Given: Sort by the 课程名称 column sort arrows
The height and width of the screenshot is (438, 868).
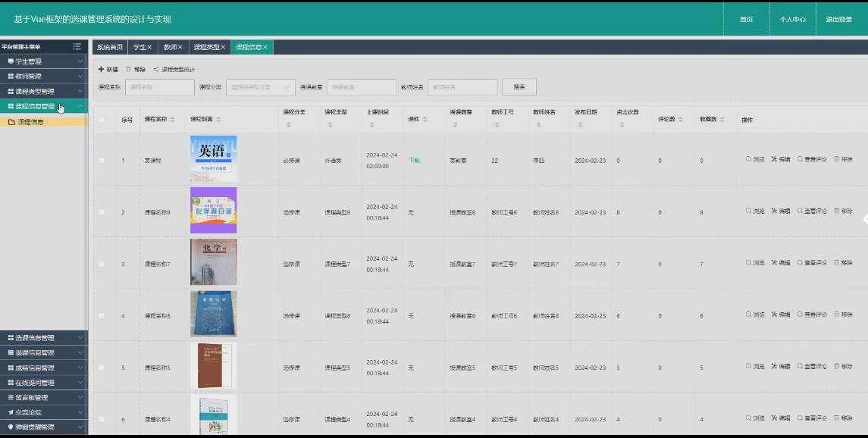Looking at the screenshot, I should click(172, 120).
